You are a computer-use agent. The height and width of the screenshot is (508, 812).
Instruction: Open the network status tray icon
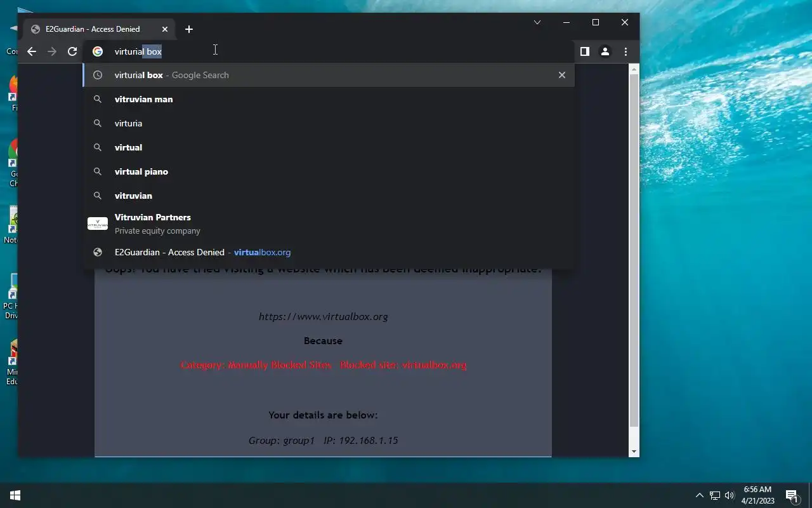(x=715, y=495)
